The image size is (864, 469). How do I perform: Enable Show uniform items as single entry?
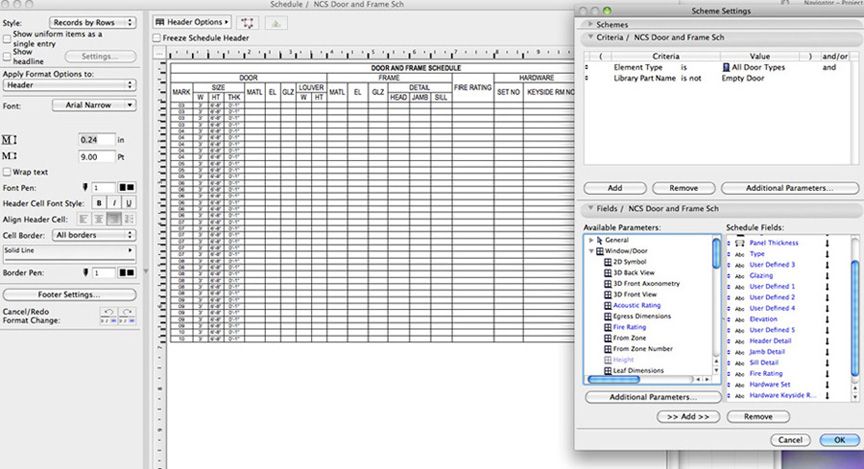point(7,39)
